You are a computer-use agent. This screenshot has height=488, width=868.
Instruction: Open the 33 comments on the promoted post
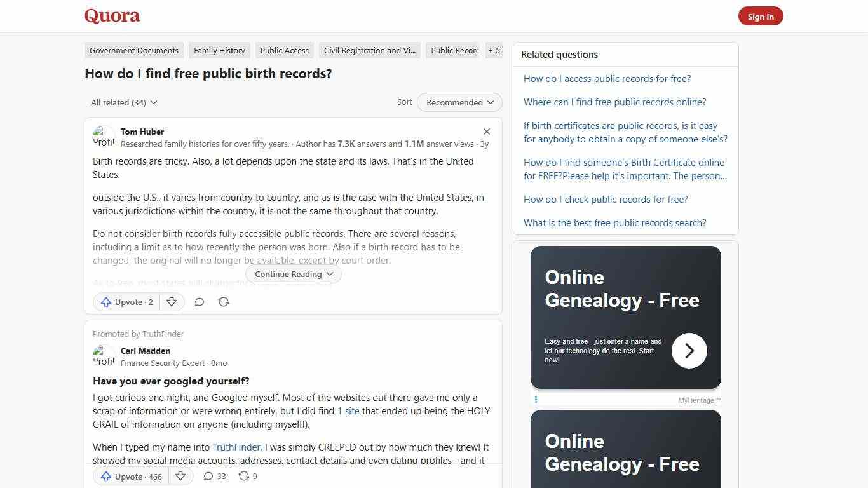pyautogui.click(x=214, y=476)
